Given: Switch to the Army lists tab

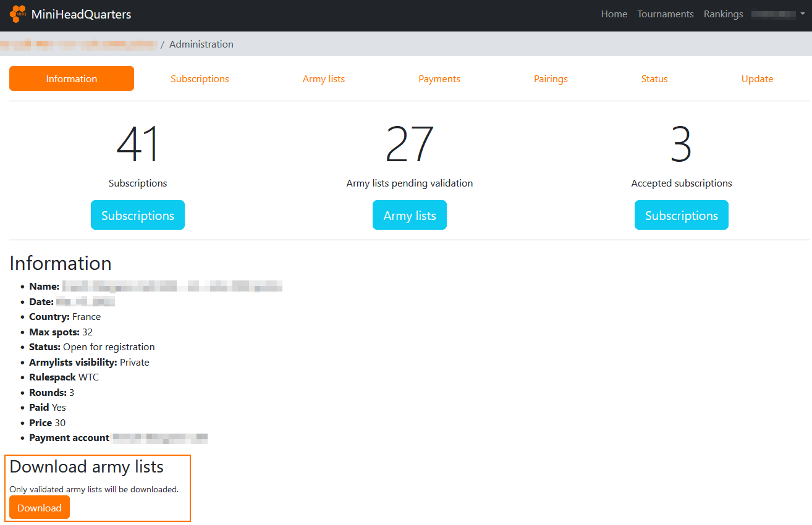Looking at the screenshot, I should (323, 79).
